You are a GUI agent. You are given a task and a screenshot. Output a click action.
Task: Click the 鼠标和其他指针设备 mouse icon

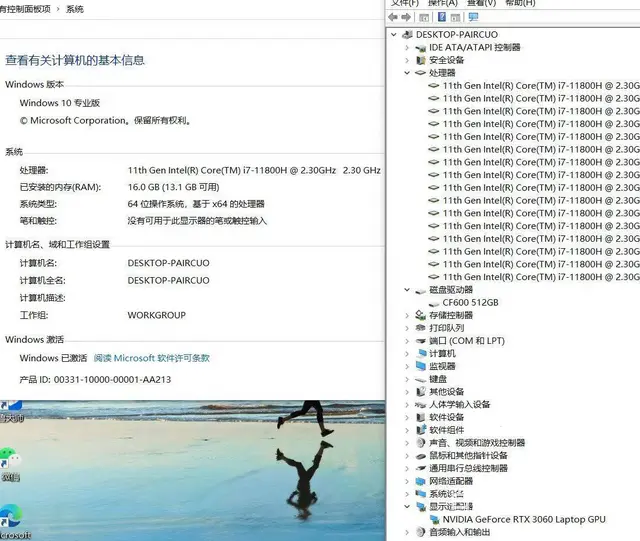(x=421, y=456)
